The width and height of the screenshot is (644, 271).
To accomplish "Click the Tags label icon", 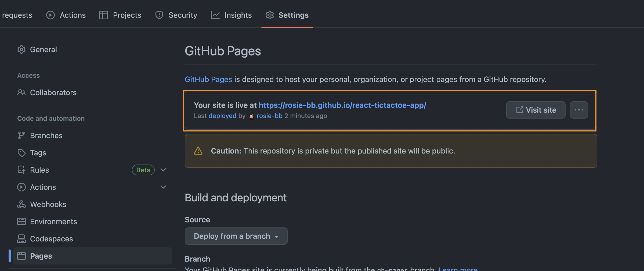I will (21, 153).
